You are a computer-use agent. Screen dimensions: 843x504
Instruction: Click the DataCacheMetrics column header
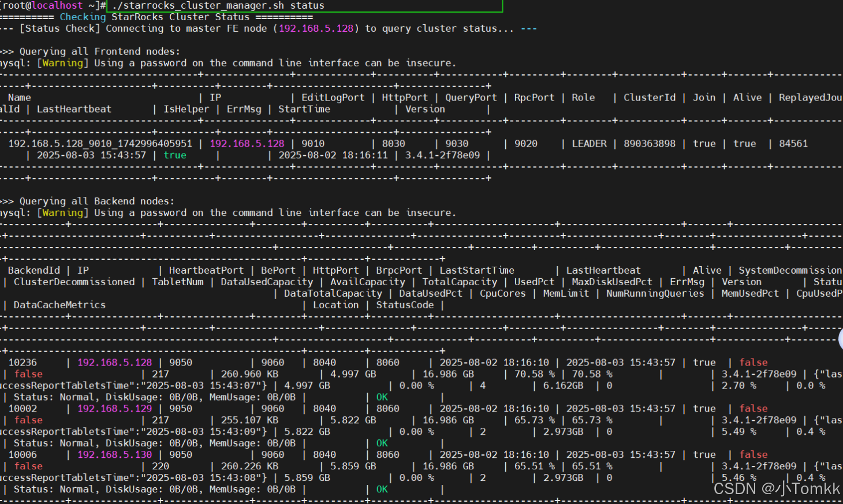click(59, 305)
